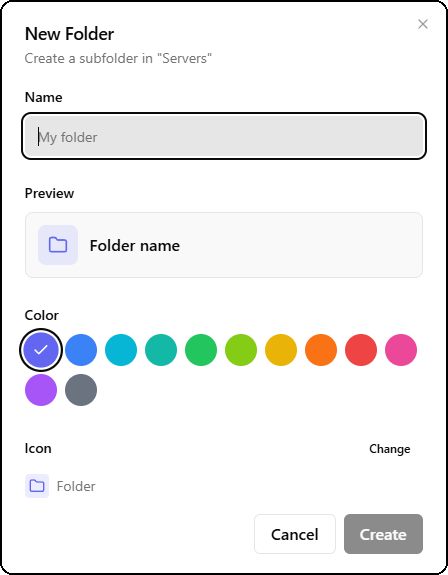
Task: Pick the red color swatch
Action: 361,350
